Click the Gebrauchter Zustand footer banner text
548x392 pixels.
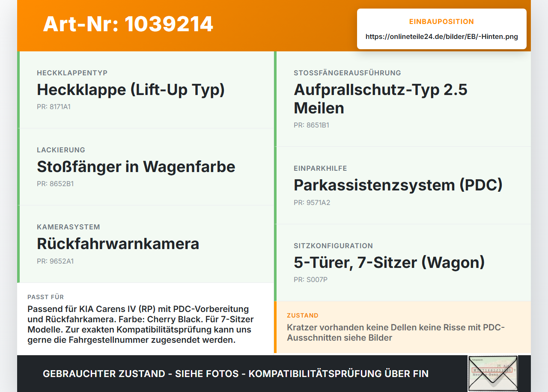[x=235, y=374]
